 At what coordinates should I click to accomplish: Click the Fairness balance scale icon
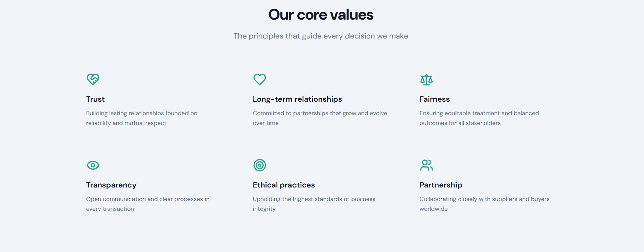pos(426,80)
